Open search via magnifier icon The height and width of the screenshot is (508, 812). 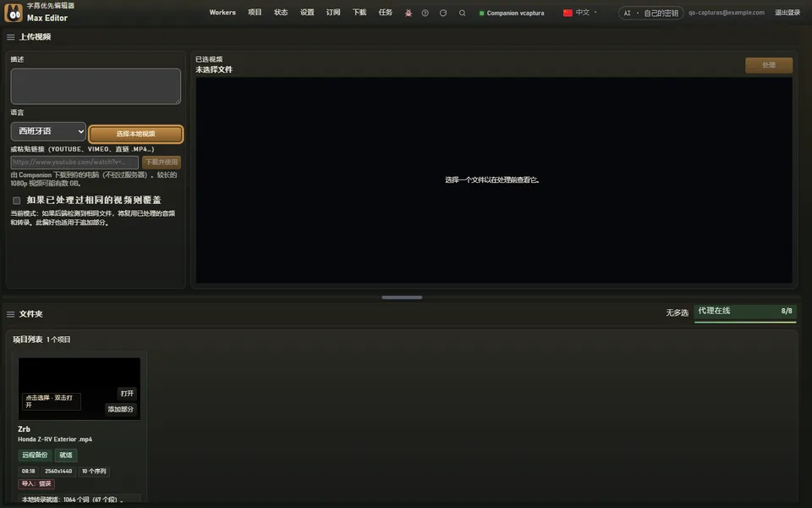point(462,13)
